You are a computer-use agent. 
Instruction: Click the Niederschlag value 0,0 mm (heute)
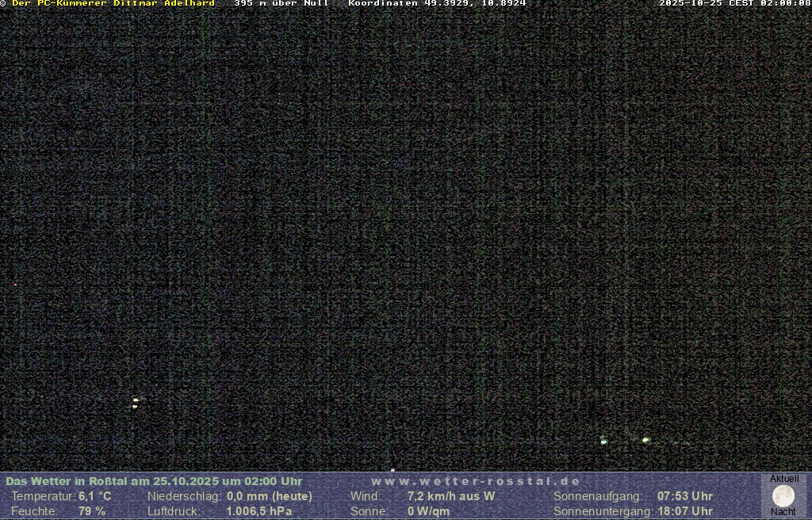pyautogui.click(x=270, y=496)
